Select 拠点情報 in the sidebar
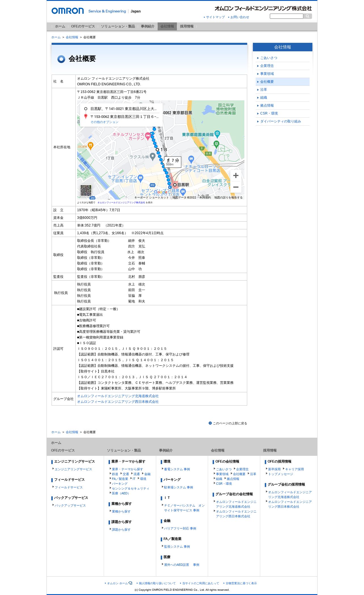 (x=283, y=105)
